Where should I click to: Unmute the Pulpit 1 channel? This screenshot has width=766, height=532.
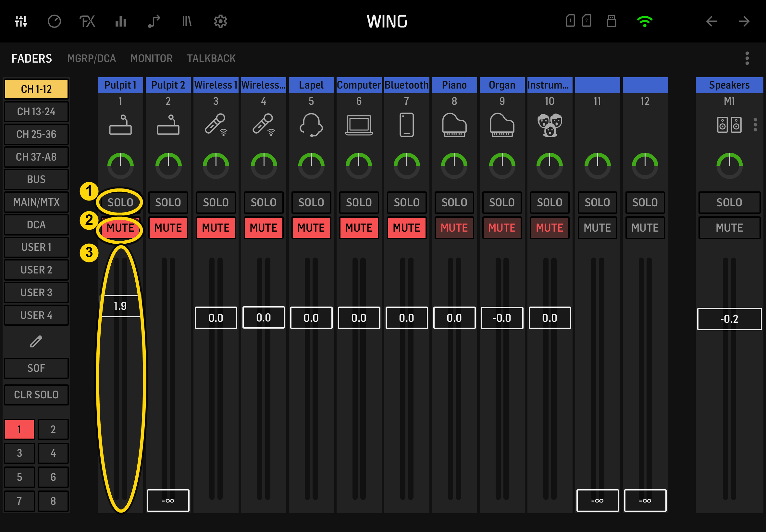click(x=120, y=228)
